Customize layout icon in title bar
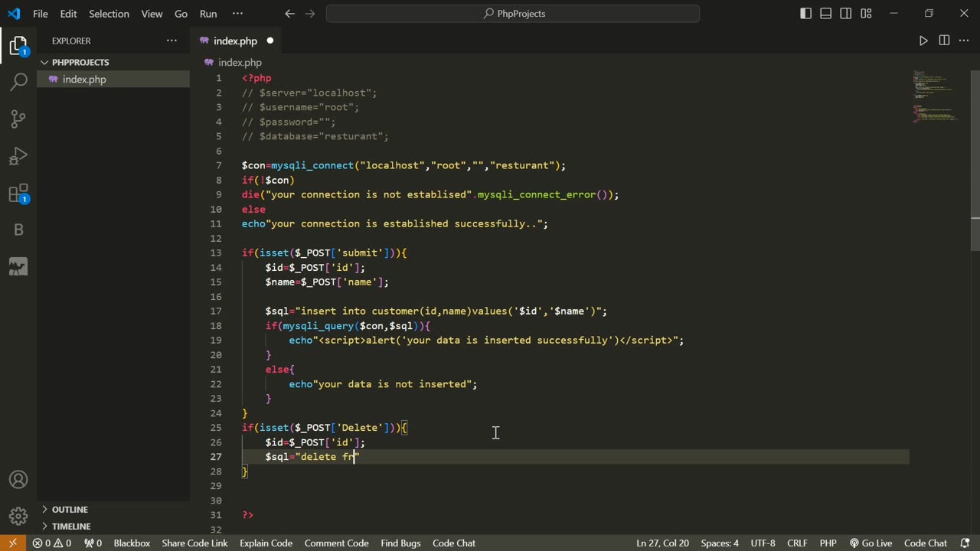This screenshot has width=980, height=551. 866,14
